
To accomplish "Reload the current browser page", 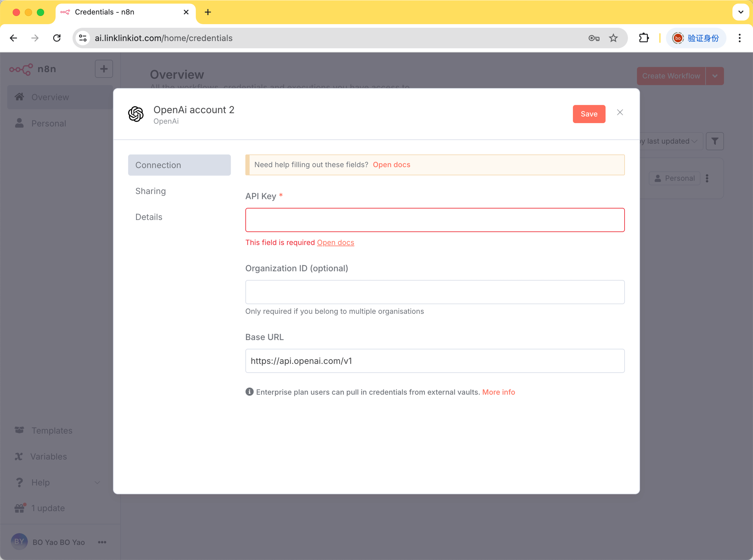I will 57,38.
